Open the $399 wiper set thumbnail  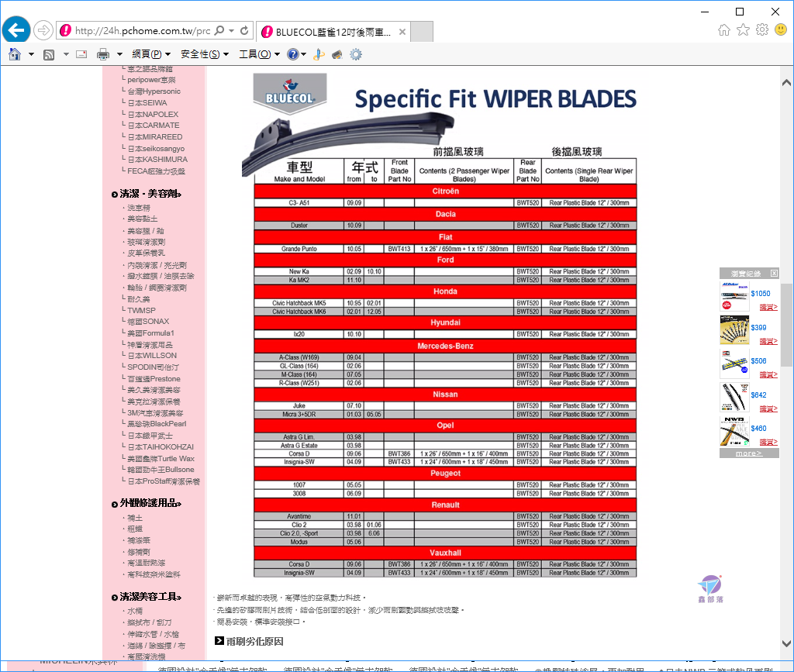click(734, 330)
